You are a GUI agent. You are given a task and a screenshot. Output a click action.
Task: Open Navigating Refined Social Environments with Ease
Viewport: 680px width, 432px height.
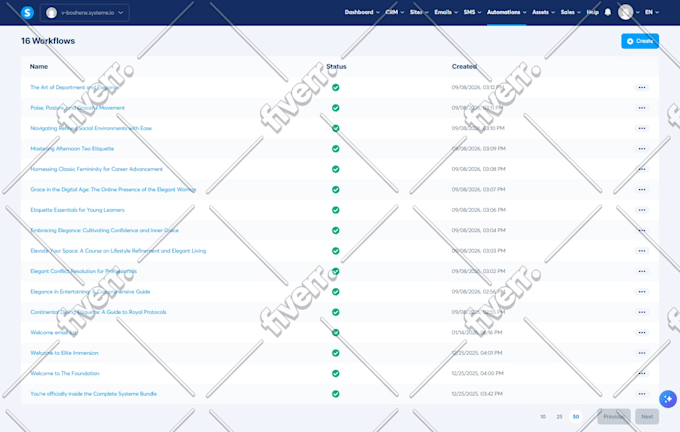[91, 128]
